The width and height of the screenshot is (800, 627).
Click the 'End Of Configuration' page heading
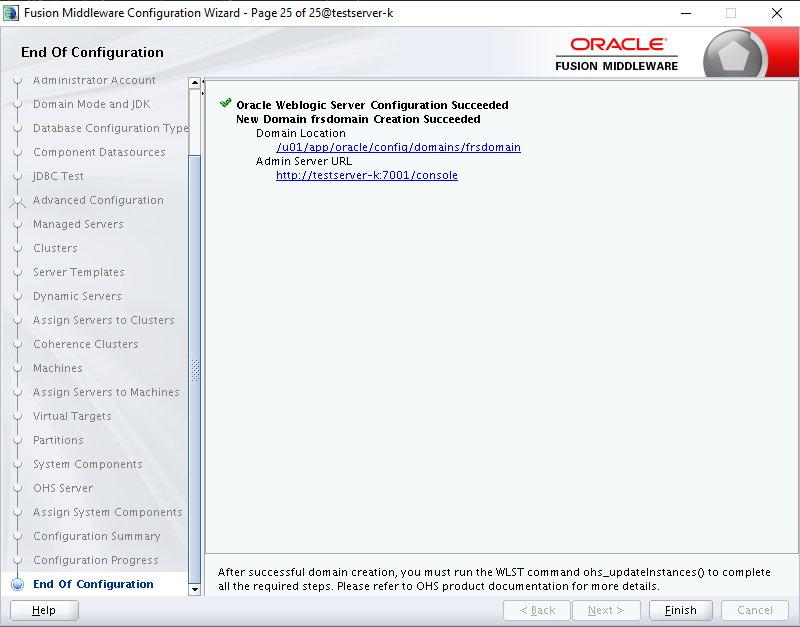92,52
